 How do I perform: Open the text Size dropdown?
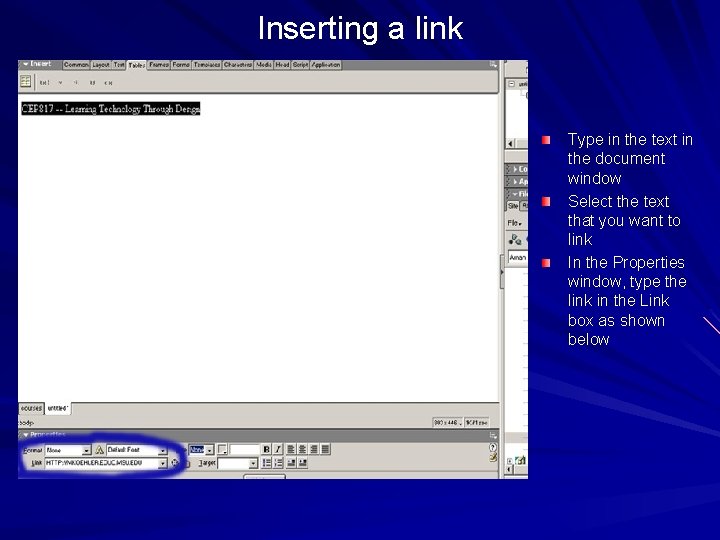[201, 450]
